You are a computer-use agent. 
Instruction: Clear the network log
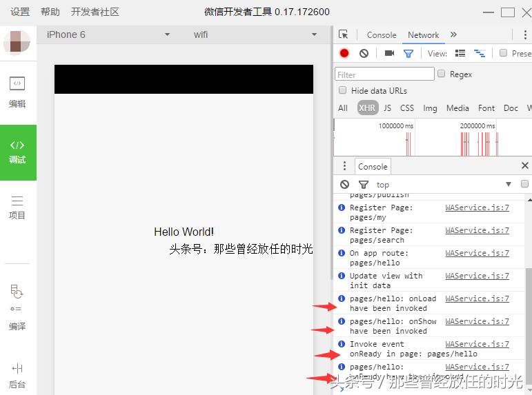[364, 53]
